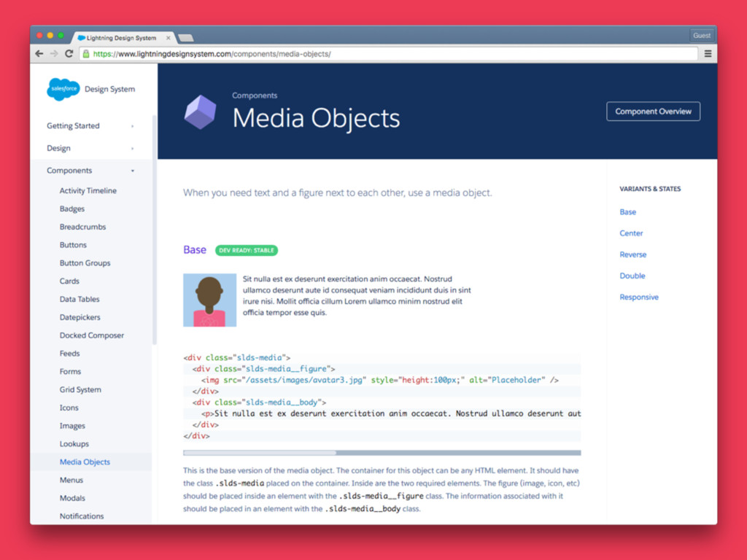Click the purple cube Media Objects icon
Screen dimensions: 747x560
pos(200,112)
